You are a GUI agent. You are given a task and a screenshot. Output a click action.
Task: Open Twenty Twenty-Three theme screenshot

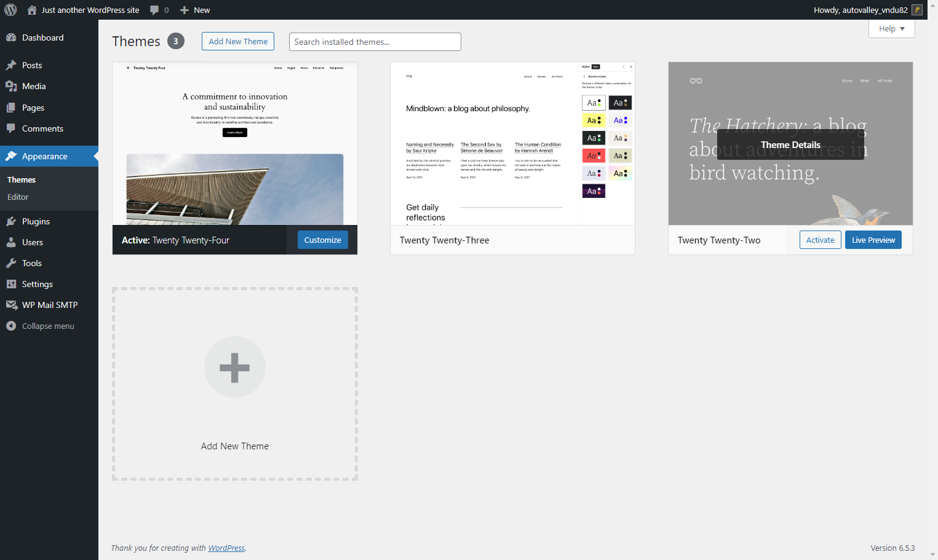coord(512,143)
